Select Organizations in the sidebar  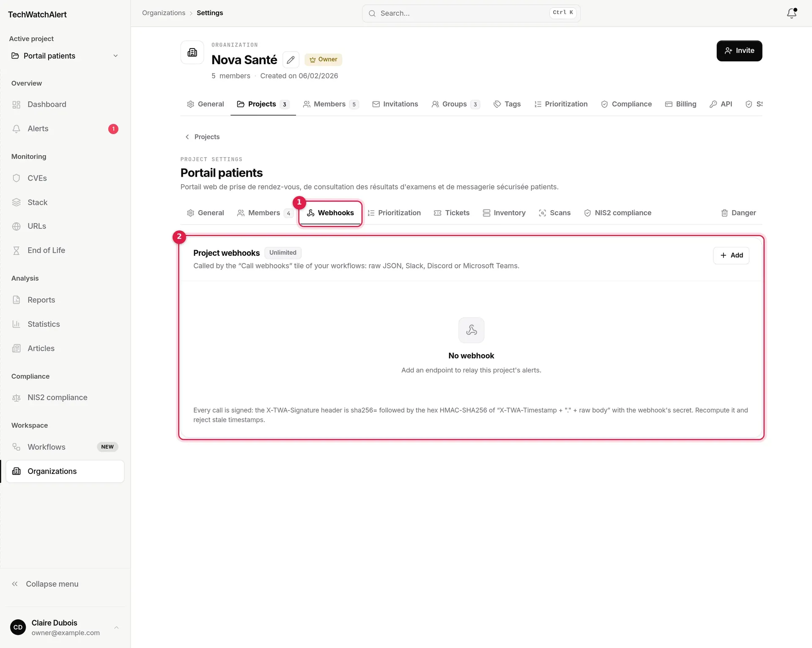[x=65, y=471]
